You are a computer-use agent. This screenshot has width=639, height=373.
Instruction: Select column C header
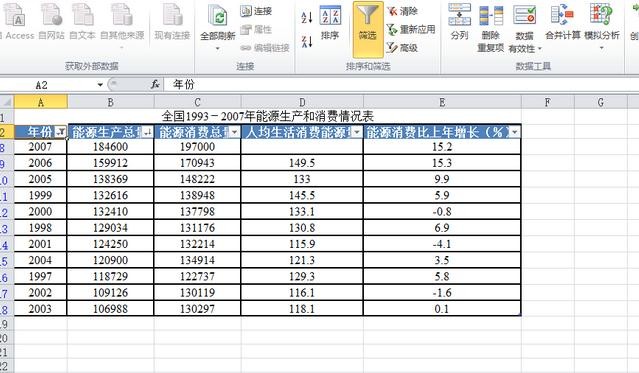click(197, 102)
